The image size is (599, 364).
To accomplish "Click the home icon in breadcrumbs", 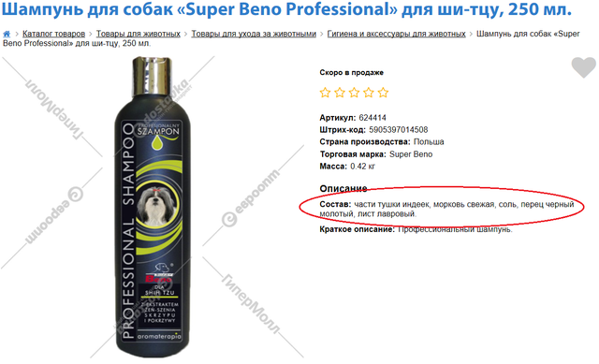I will tap(7, 34).
